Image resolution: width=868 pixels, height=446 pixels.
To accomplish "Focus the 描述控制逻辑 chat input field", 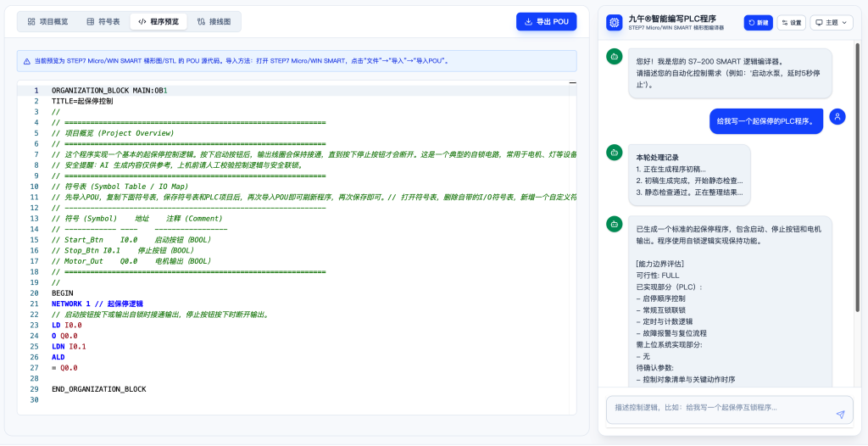I will point(721,408).
